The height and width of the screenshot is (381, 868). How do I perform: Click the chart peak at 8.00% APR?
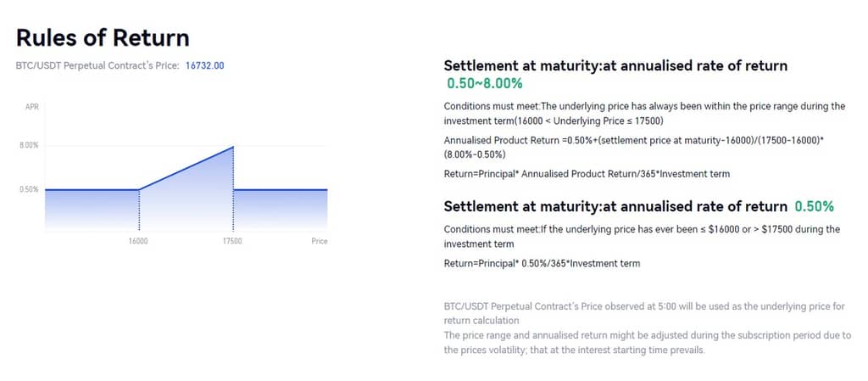coord(232,147)
